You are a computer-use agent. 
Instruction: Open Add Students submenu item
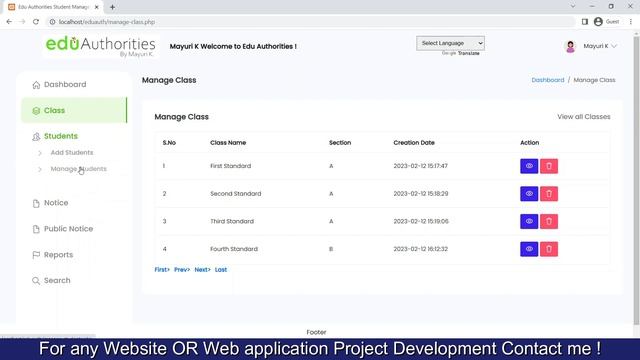pos(72,153)
